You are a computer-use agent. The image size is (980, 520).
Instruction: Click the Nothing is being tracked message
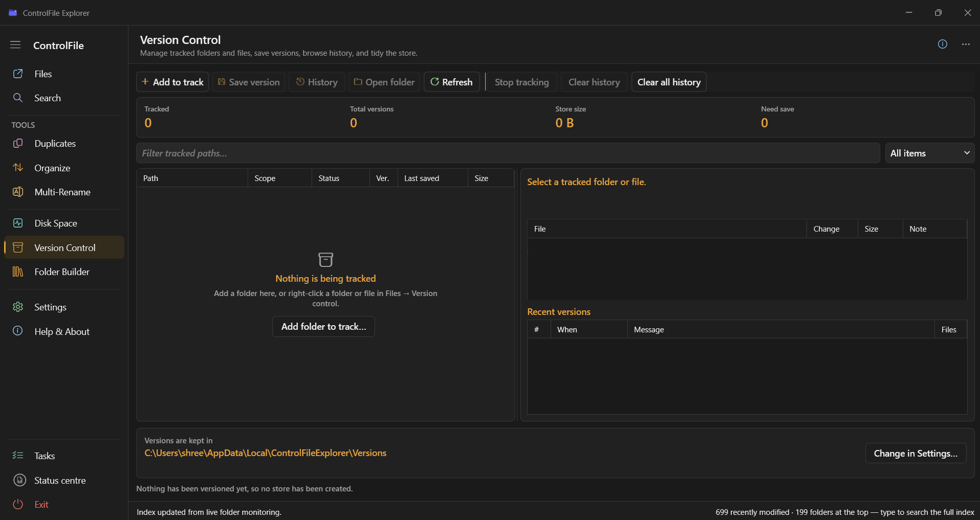pos(325,279)
